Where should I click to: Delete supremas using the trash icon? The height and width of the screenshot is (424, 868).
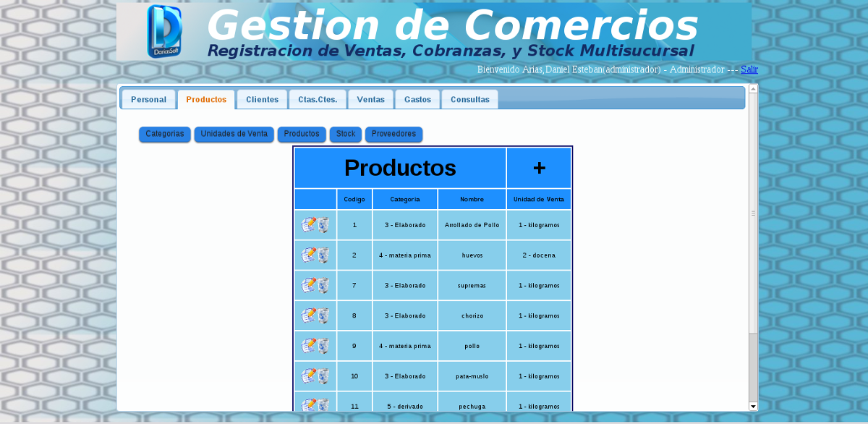pos(324,285)
